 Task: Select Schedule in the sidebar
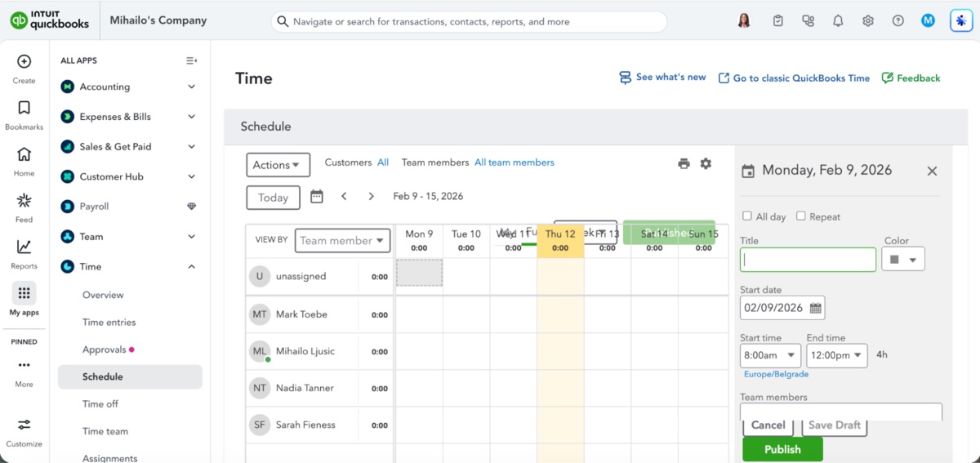(x=130, y=376)
